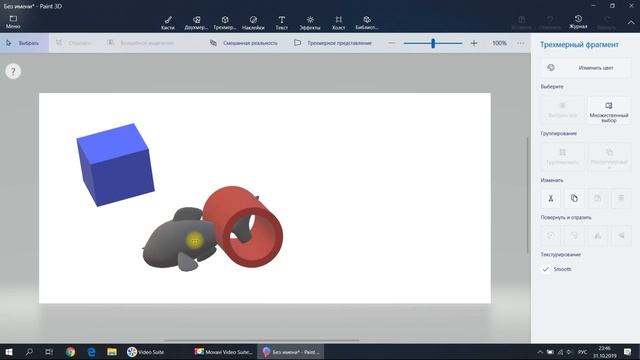Image resolution: width=640 pixels, height=360 pixels.
Task: Open the Наклейки (Stickers) tab
Action: click(x=253, y=23)
